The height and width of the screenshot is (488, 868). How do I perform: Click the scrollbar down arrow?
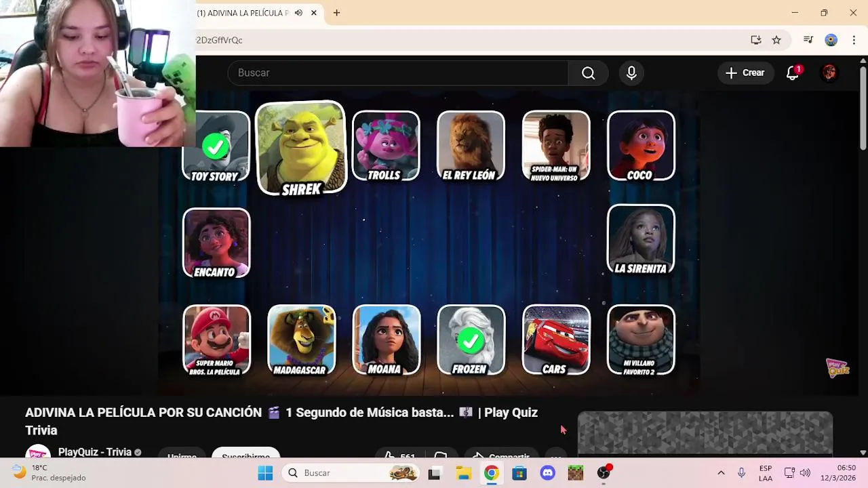click(863, 452)
